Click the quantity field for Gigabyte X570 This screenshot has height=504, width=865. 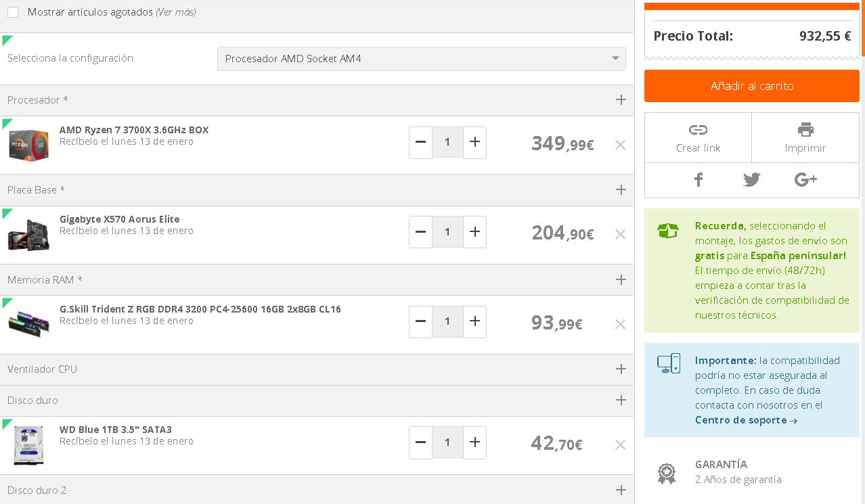(x=447, y=232)
